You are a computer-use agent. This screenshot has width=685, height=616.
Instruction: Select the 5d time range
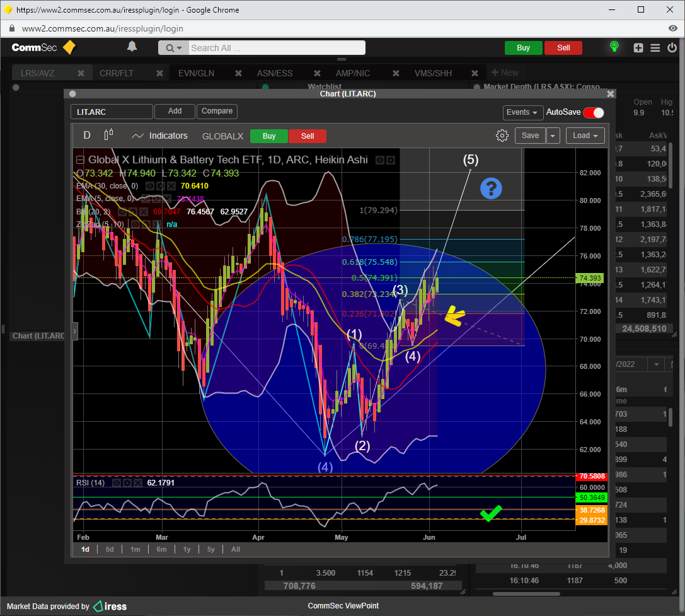(x=110, y=549)
